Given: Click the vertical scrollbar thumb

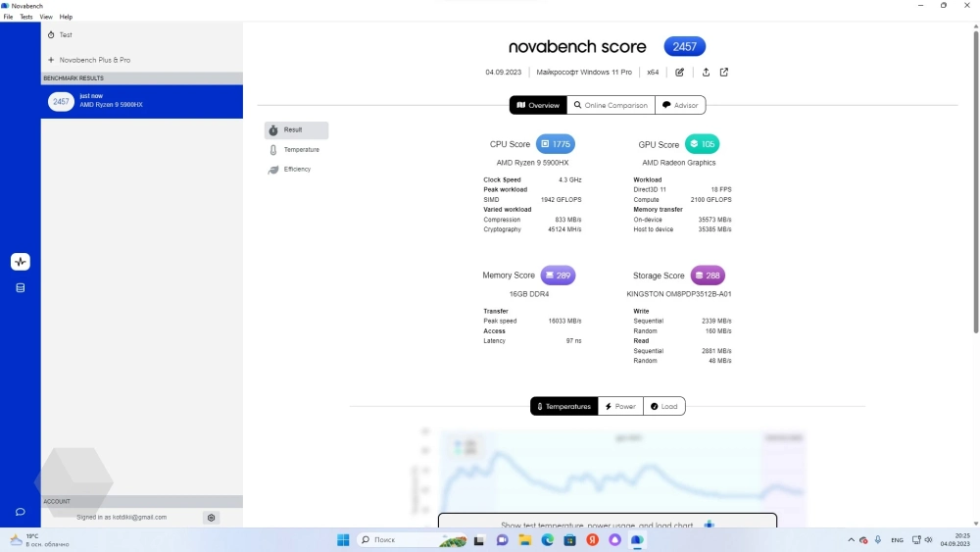Looking at the screenshot, I should click(x=976, y=181).
